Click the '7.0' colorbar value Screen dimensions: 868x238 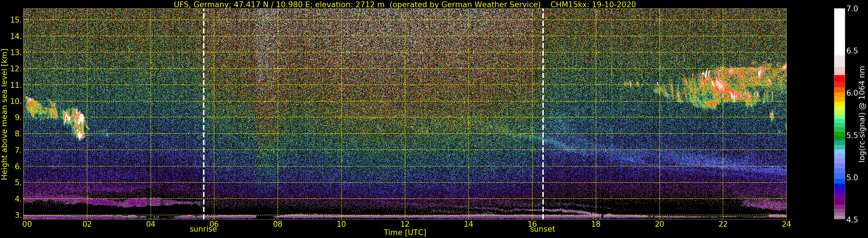tap(852, 9)
